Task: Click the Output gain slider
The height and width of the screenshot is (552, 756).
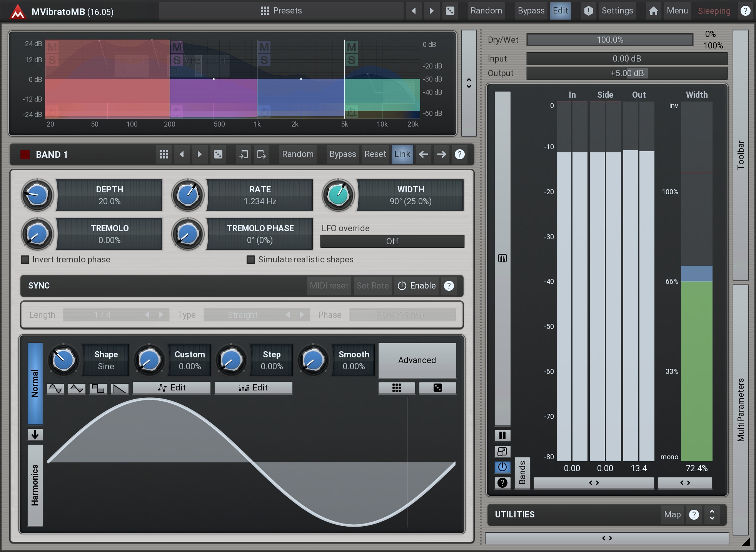Action: point(627,73)
